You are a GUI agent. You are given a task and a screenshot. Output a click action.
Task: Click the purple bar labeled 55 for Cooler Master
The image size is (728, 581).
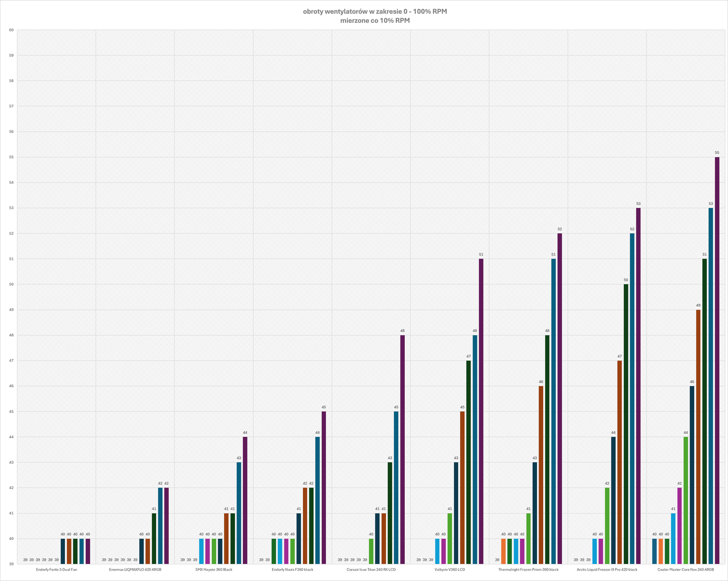pyautogui.click(x=717, y=360)
